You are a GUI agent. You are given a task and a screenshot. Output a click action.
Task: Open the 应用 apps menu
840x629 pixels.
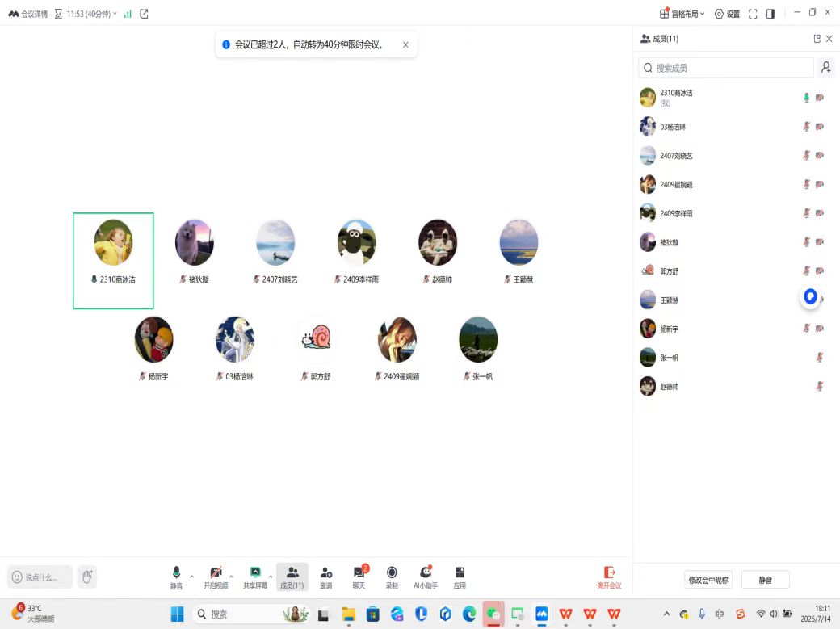(x=460, y=577)
